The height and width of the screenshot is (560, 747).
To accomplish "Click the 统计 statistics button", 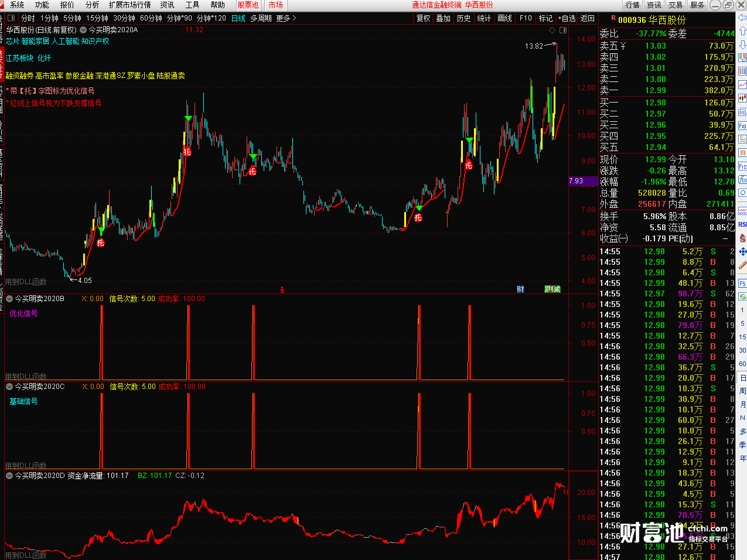I will tap(484, 18).
